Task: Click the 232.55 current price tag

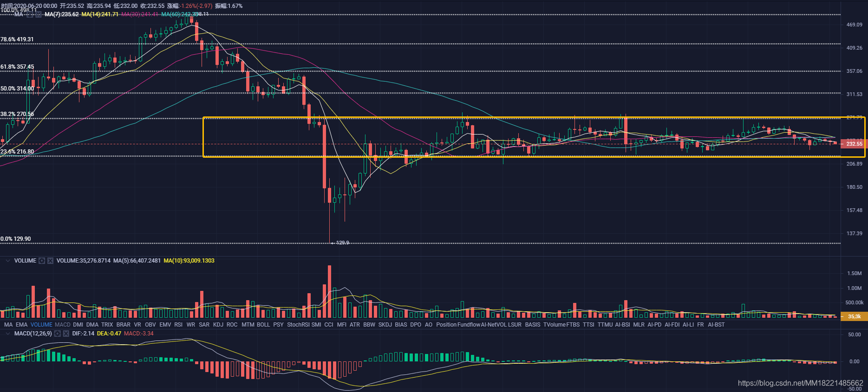Action: (x=854, y=144)
